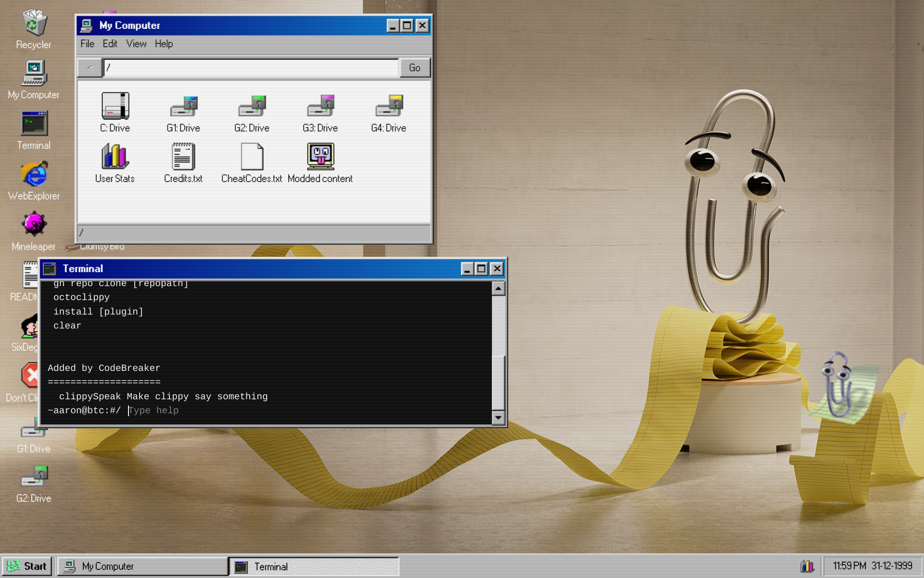Open the View menu in My Computer
The width and height of the screenshot is (924, 578).
coord(136,44)
